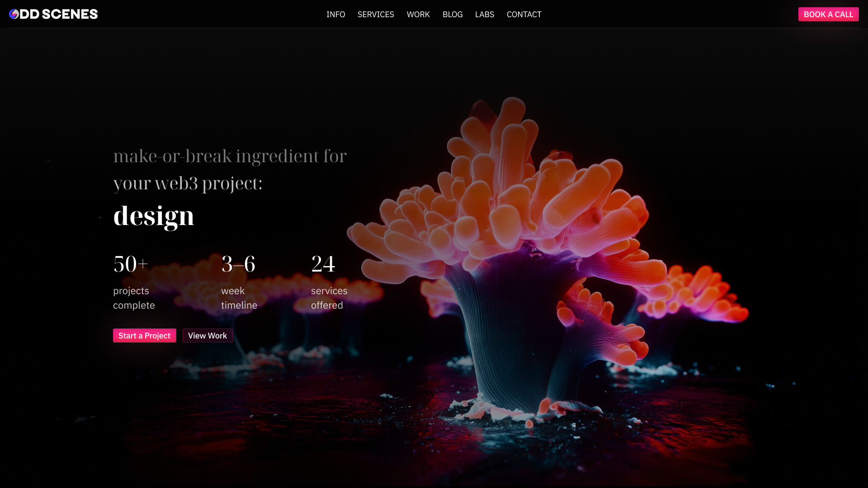Click the 24 services statistic number

[323, 264]
